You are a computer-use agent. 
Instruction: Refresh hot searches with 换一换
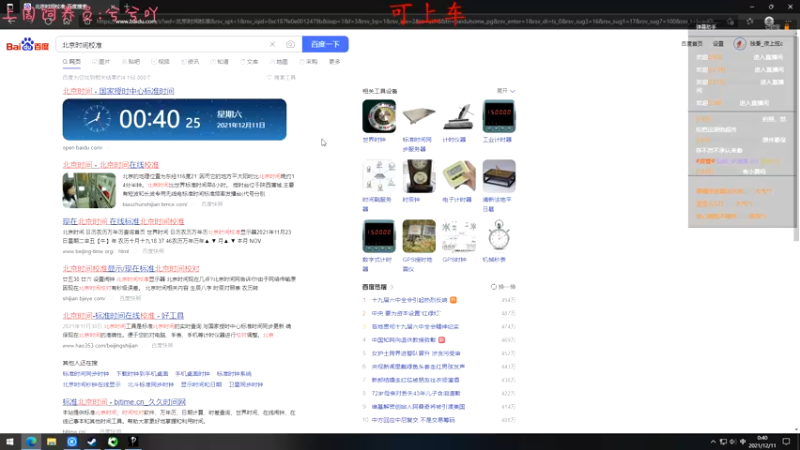pos(503,287)
